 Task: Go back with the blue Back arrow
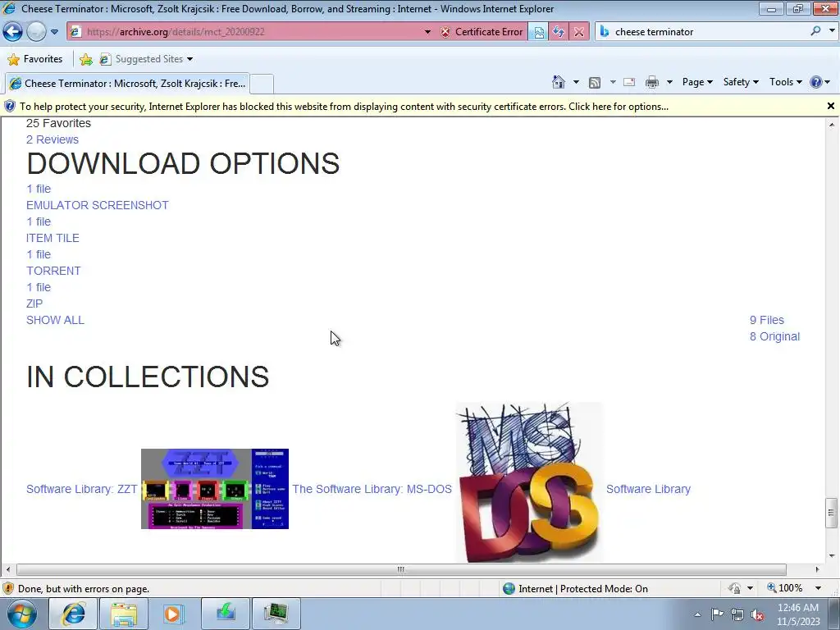(12, 32)
